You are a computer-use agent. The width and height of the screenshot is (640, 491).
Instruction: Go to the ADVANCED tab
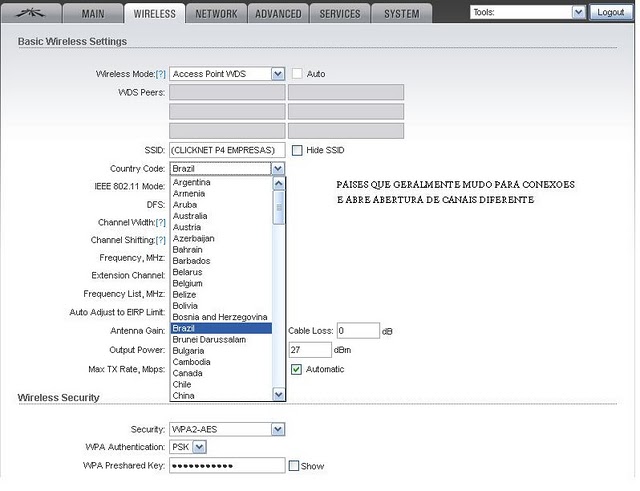[x=278, y=13]
